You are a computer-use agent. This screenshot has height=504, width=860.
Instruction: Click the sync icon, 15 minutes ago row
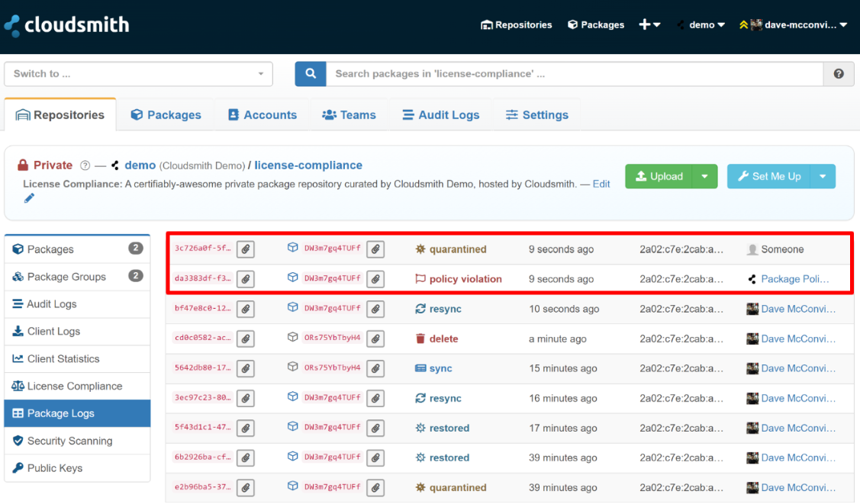(420, 369)
